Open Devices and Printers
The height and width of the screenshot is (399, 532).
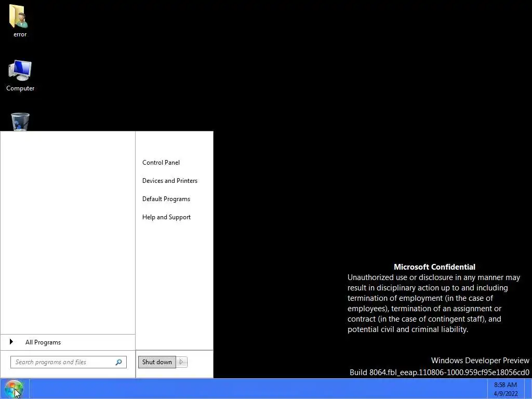[x=170, y=181]
